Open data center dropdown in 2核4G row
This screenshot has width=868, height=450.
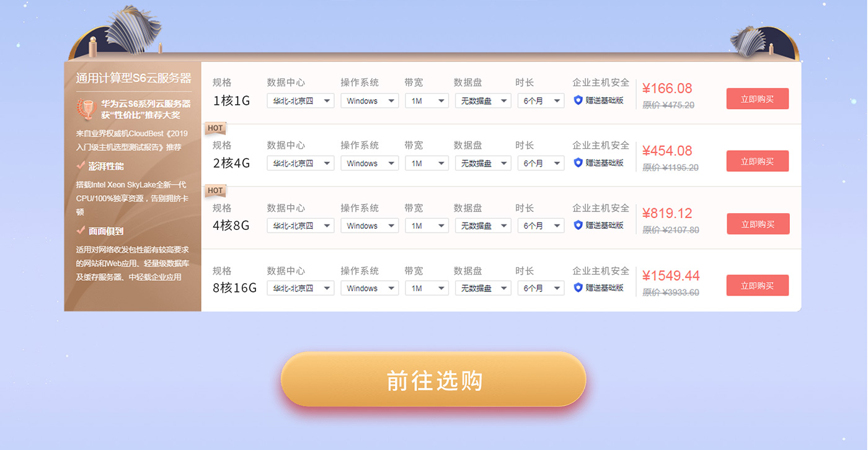tap(301, 163)
